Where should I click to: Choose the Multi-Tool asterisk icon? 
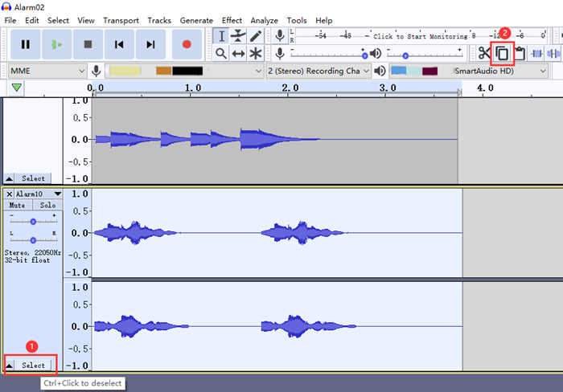click(255, 54)
